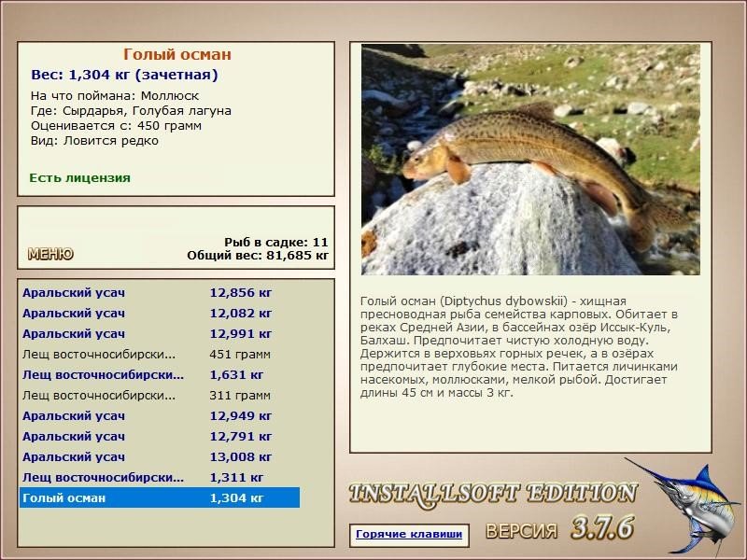Click the Вид: Ловится редко line
Viewport: 747px width, 560px height.
coord(94,141)
